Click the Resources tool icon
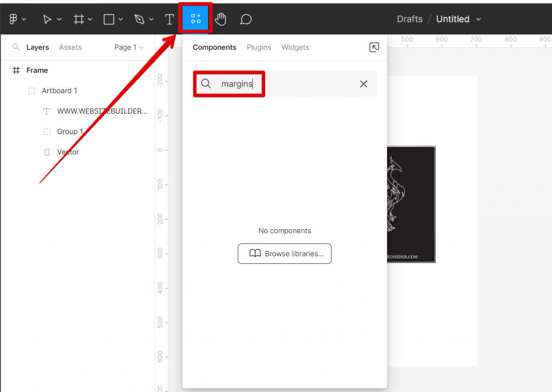The image size is (552, 392). (x=196, y=19)
